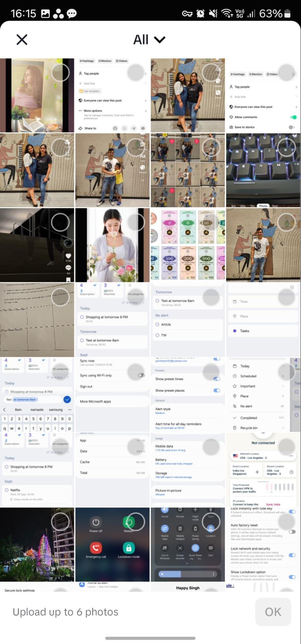
Task: Tick the selection circle on Power off Restart screenshot
Action: click(x=136, y=522)
